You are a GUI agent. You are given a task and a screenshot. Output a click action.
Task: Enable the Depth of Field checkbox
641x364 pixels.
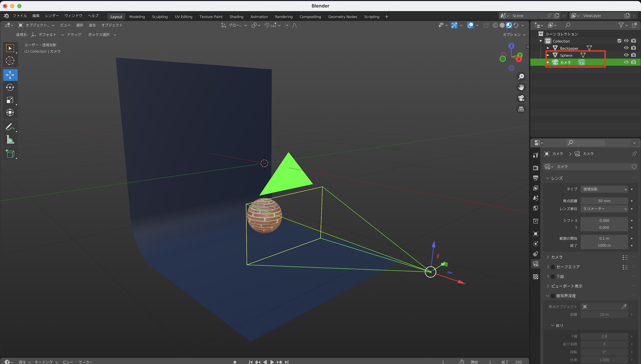(x=553, y=296)
